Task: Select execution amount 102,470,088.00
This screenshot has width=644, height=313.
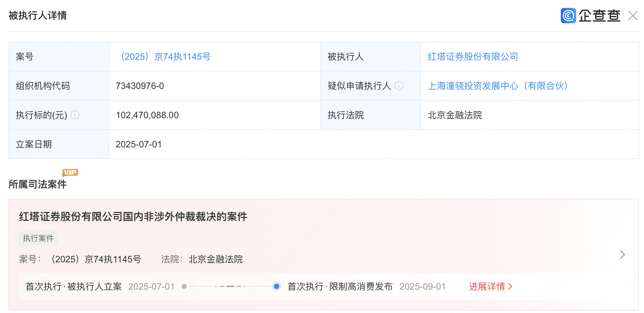Action: click(x=147, y=115)
